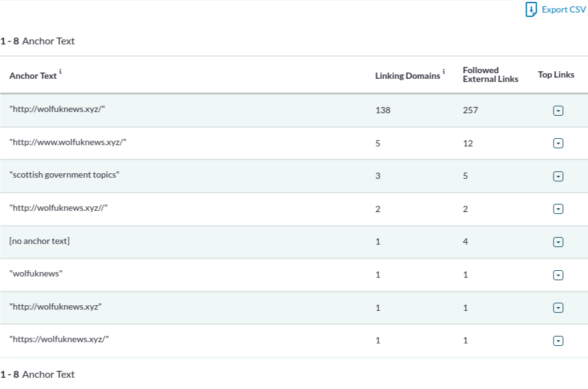Expand top links for no anchor text row
Screen dimensions: 588x389
(558, 242)
